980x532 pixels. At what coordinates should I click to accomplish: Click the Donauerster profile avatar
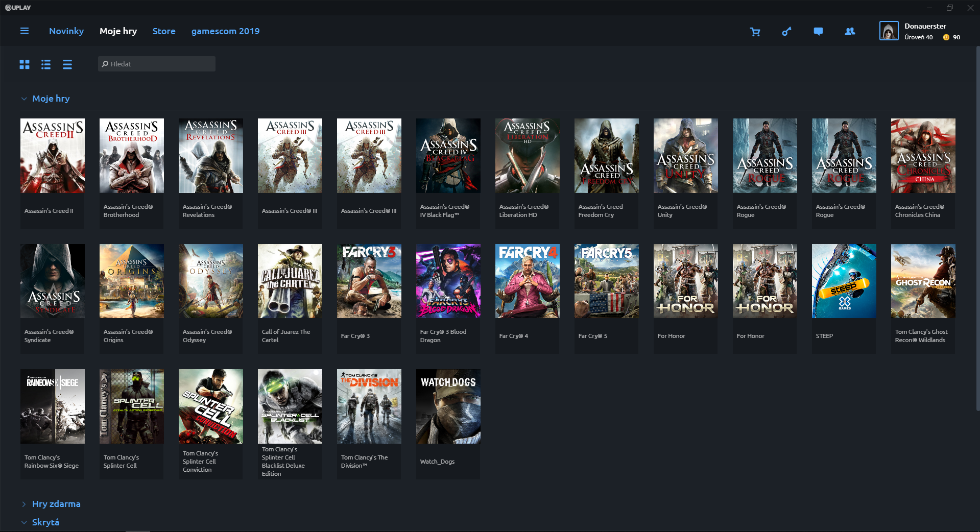(x=889, y=31)
